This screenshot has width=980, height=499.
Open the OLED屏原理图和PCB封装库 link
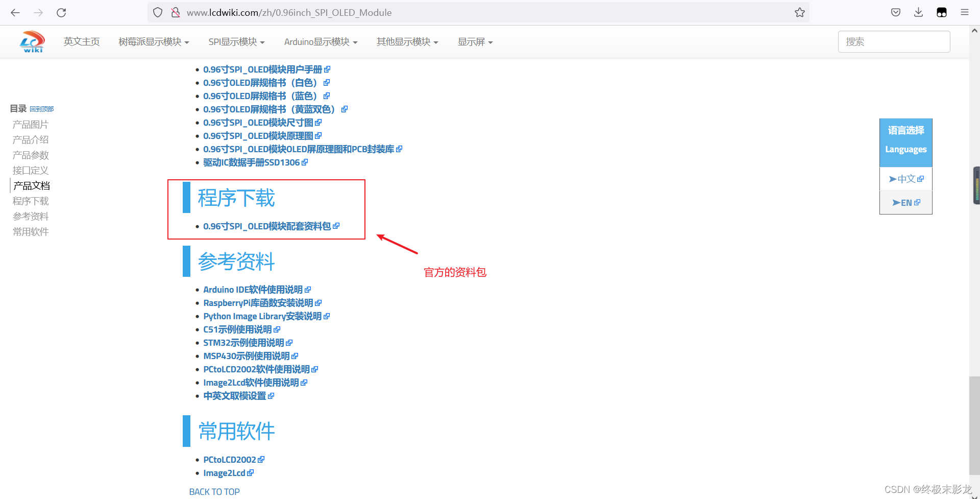pyautogui.click(x=303, y=149)
